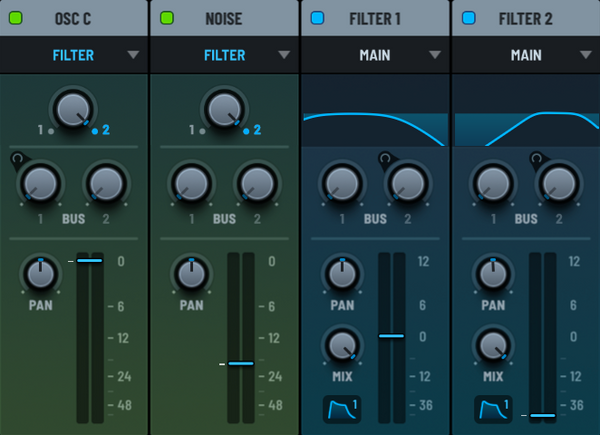Expand the FILTER 2 MAIN output dropdown
The height and width of the screenshot is (435, 600).
[586, 55]
